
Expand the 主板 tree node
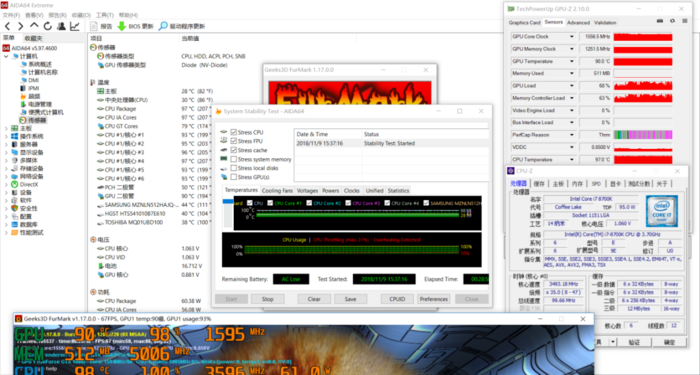pos(6,129)
